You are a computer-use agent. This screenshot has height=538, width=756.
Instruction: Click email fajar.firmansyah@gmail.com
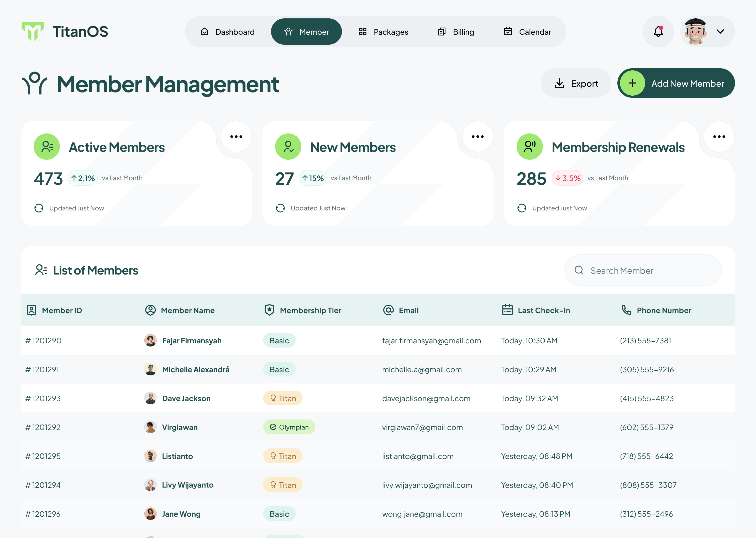(431, 340)
